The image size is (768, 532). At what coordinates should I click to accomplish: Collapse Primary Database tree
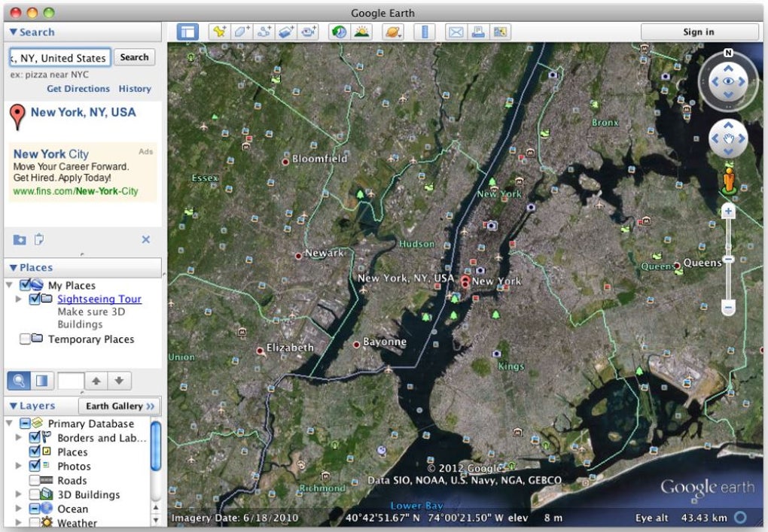(x=9, y=424)
